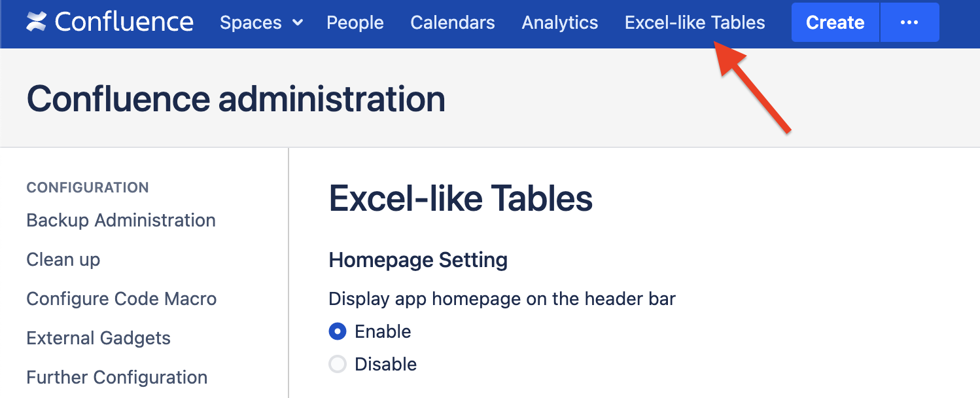
Task: Open the Clean up sidebar link
Action: (x=63, y=260)
